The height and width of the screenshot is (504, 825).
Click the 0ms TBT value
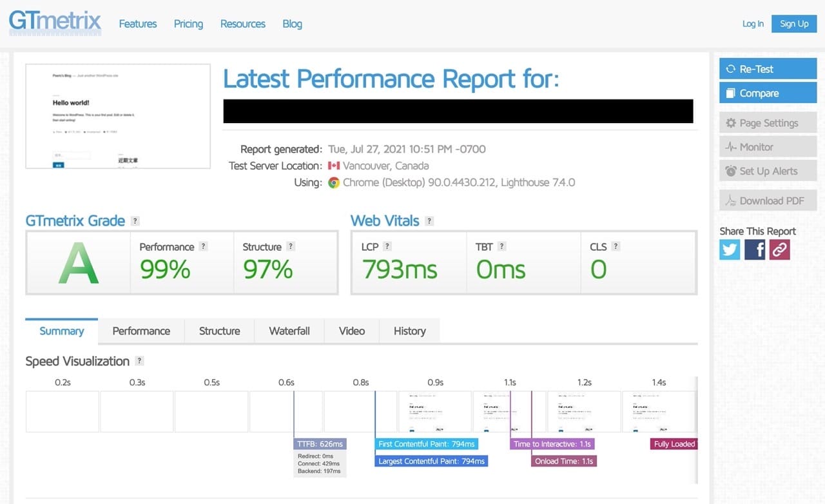point(501,269)
